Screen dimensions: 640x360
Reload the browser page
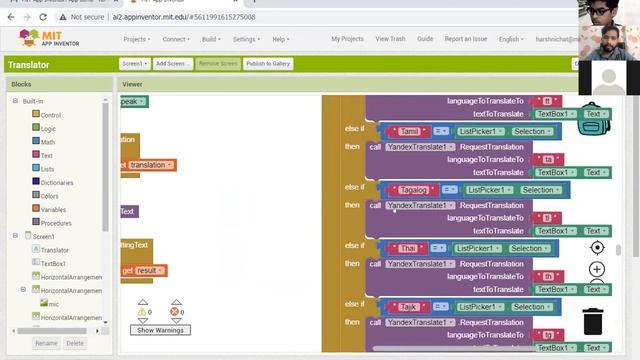coord(43,17)
